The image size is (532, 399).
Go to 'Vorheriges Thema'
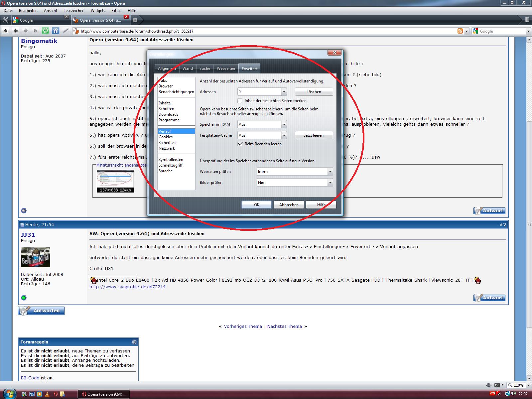pos(243,327)
